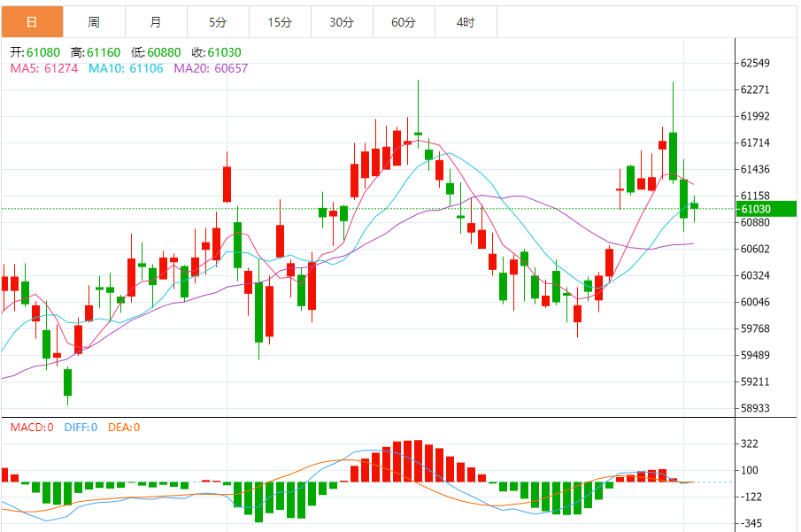
Task: Click the MA10: 61106 indicator label
Action: pos(126,68)
